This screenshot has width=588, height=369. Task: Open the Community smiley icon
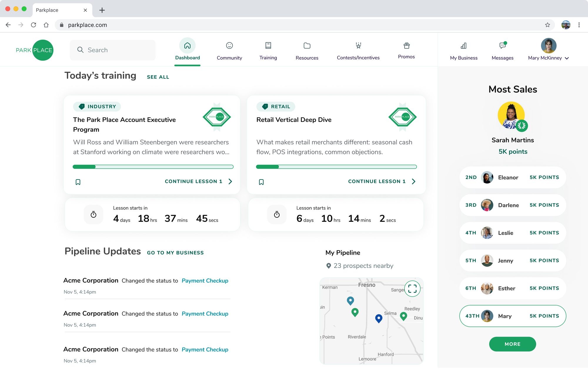point(229,46)
